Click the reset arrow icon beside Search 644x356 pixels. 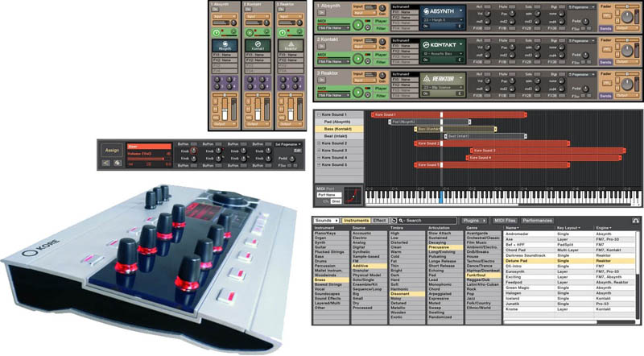tap(394, 221)
